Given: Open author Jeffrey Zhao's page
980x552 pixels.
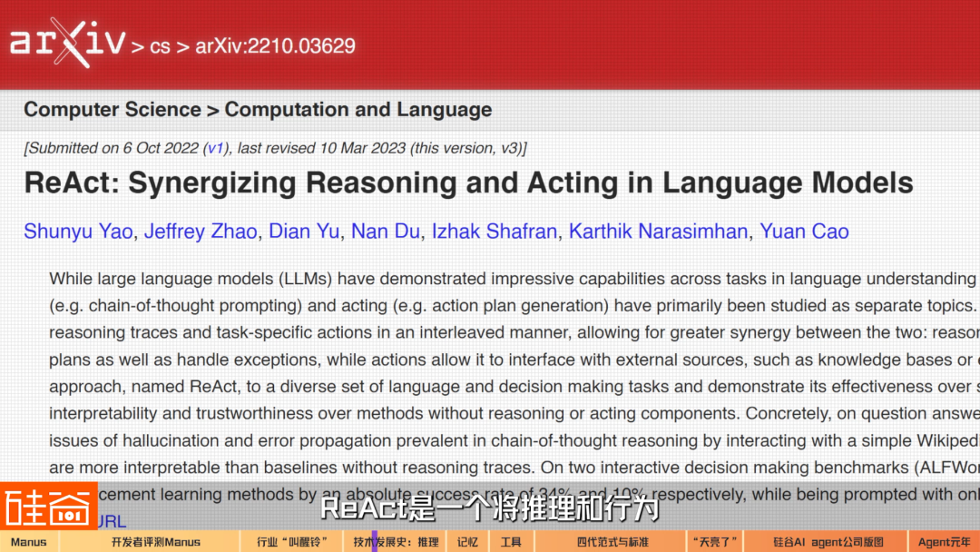Looking at the screenshot, I should point(201,232).
